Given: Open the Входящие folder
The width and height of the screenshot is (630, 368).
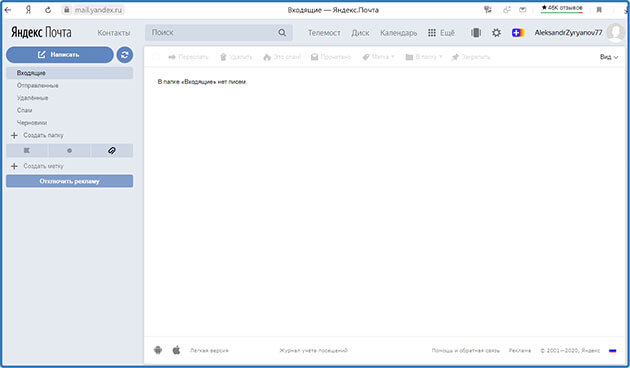Looking at the screenshot, I should pyautogui.click(x=70, y=73).
